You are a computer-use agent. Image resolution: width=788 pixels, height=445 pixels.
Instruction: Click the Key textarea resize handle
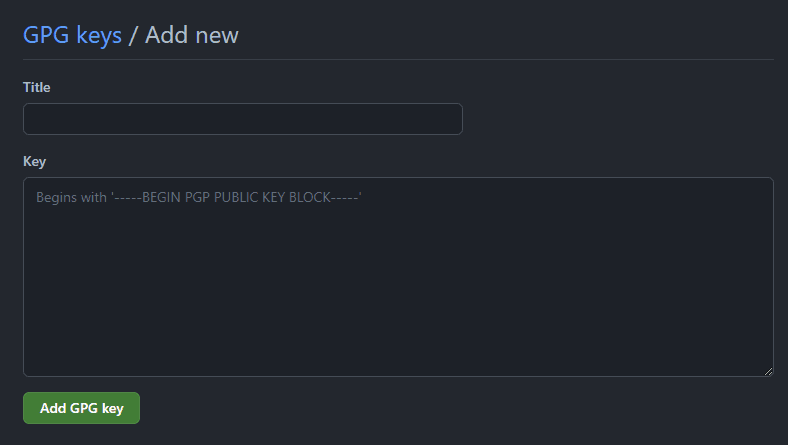coord(768,371)
